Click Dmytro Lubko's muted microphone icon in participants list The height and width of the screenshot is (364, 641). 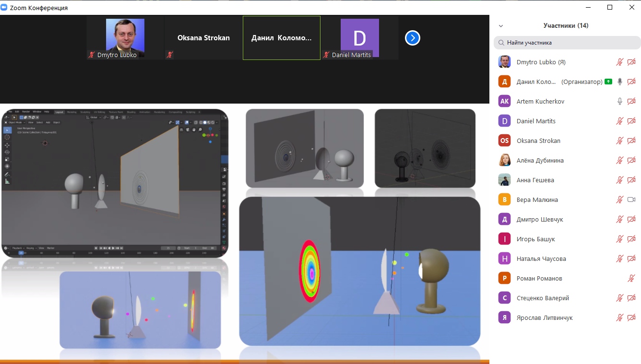[620, 62]
